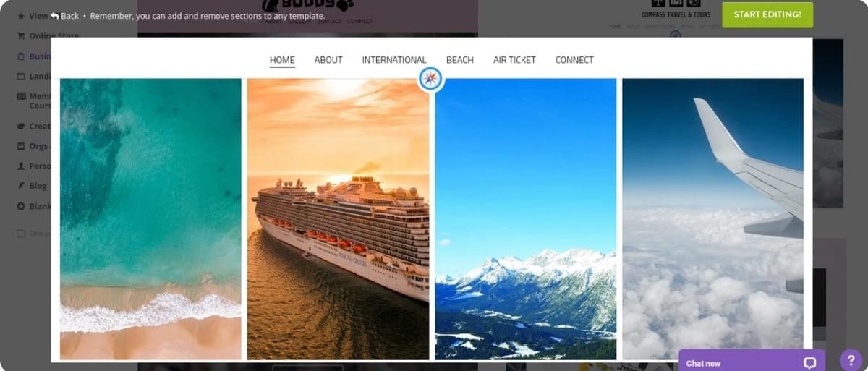Toggle the One page checkbox
Screen dimensions: 868x371
coord(21,234)
